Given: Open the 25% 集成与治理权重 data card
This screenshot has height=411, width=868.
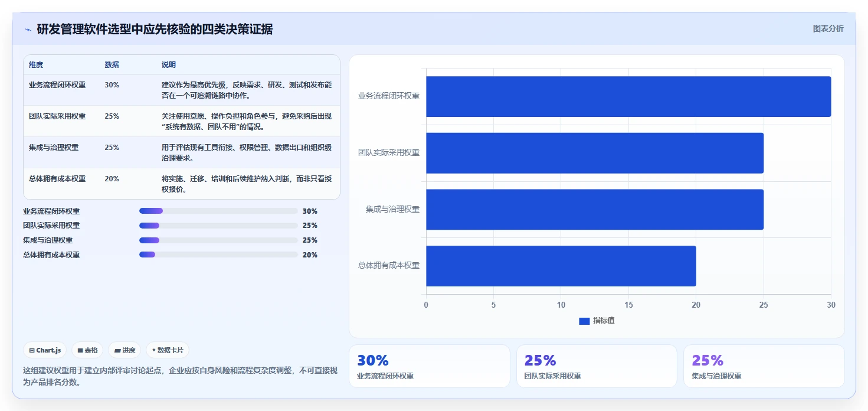Looking at the screenshot, I should (x=764, y=366).
